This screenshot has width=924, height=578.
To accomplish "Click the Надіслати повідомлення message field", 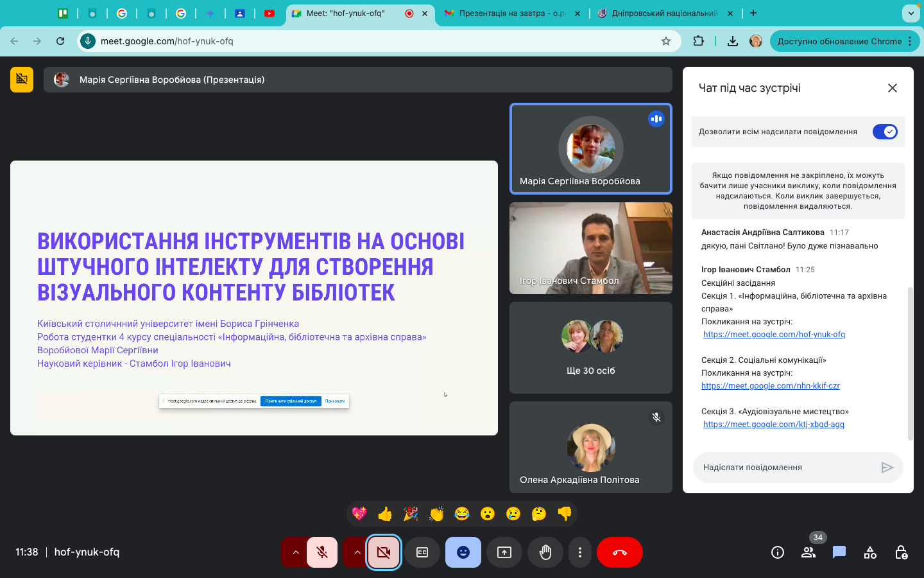I will coord(786,468).
